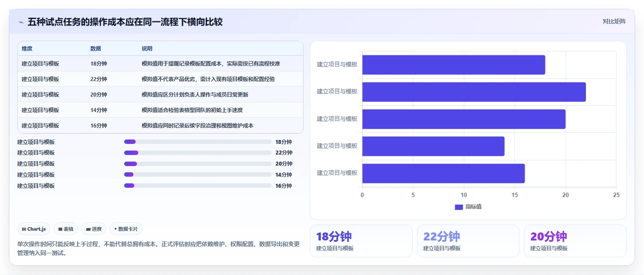
Task: Click the blue 指标值 legend swatch
Action: 459,207
